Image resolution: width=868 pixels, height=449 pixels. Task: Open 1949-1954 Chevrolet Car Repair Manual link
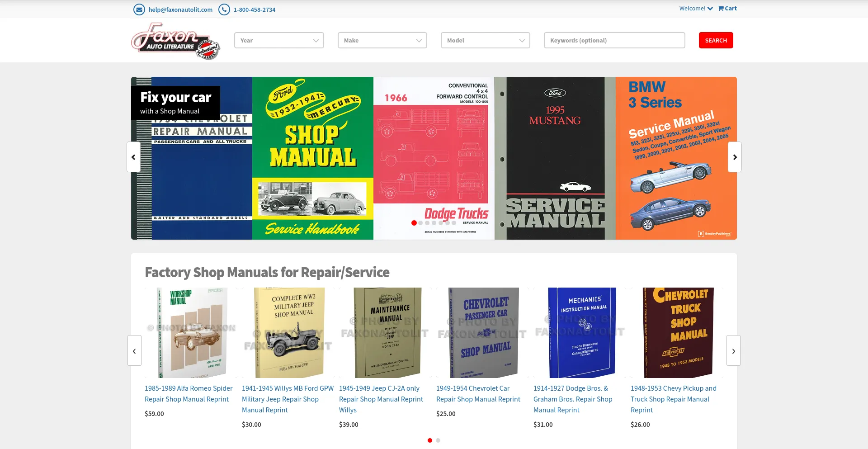(478, 393)
